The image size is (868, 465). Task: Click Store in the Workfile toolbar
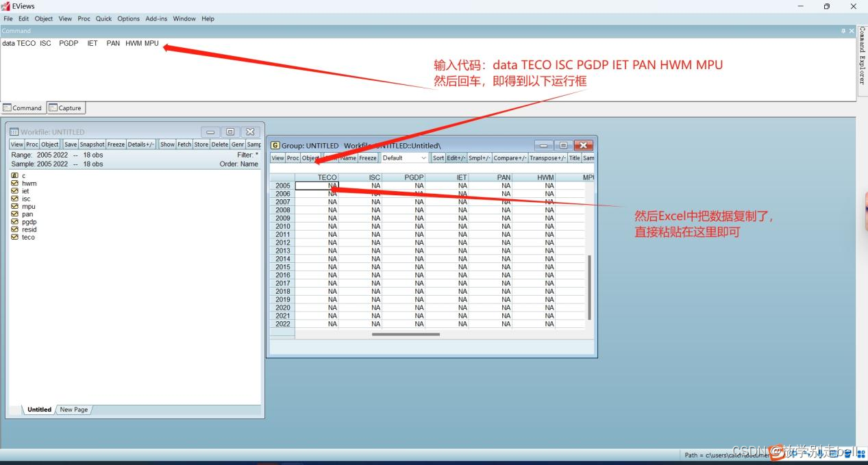tap(201, 144)
